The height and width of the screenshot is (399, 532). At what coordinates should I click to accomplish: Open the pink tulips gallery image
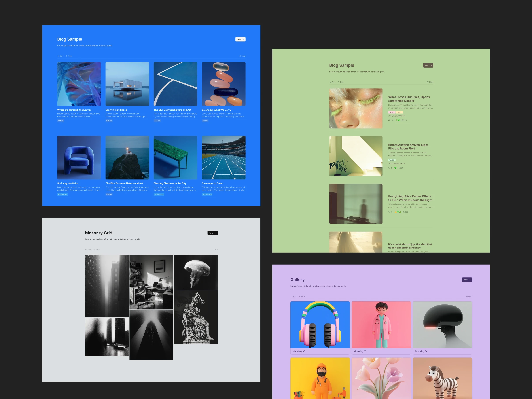pyautogui.click(x=381, y=378)
